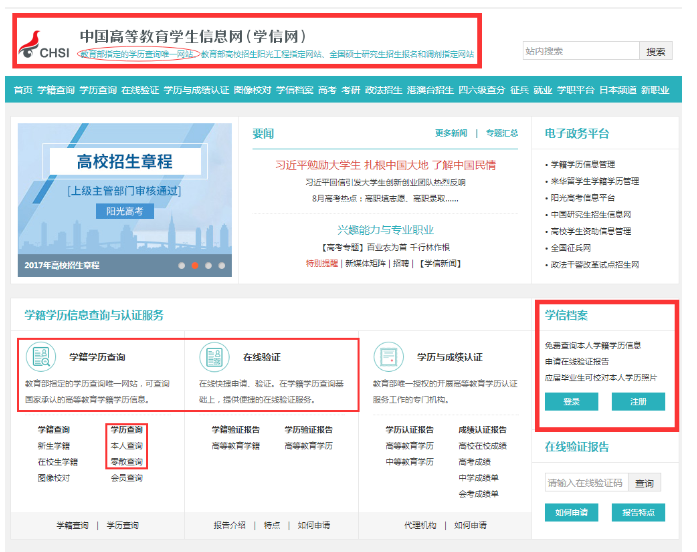Click the 如何申请 teal button
The image size is (697, 552).
click(x=572, y=512)
